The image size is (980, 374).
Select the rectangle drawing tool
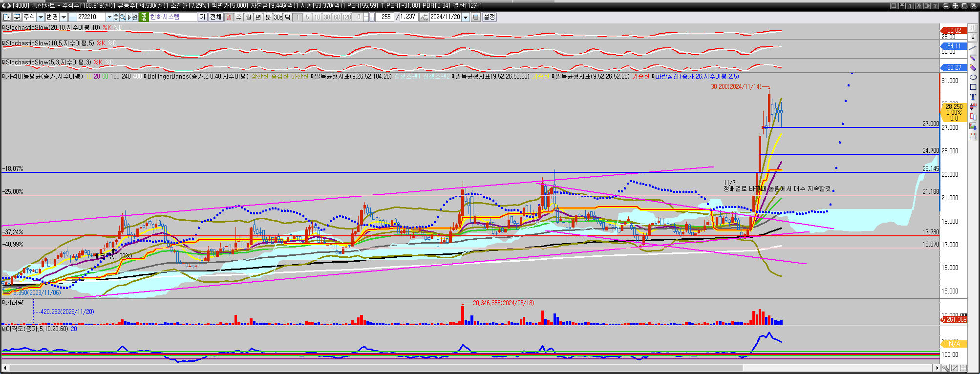click(973, 87)
